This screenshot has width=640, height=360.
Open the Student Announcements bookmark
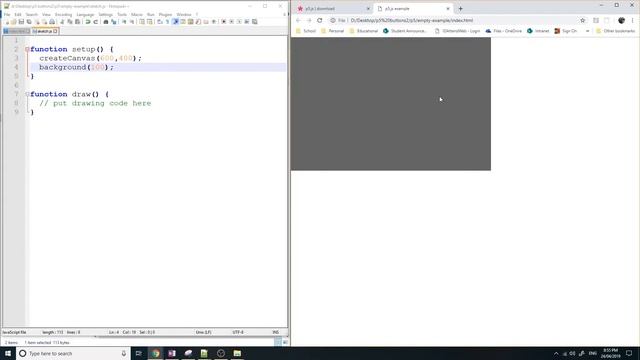404,31
